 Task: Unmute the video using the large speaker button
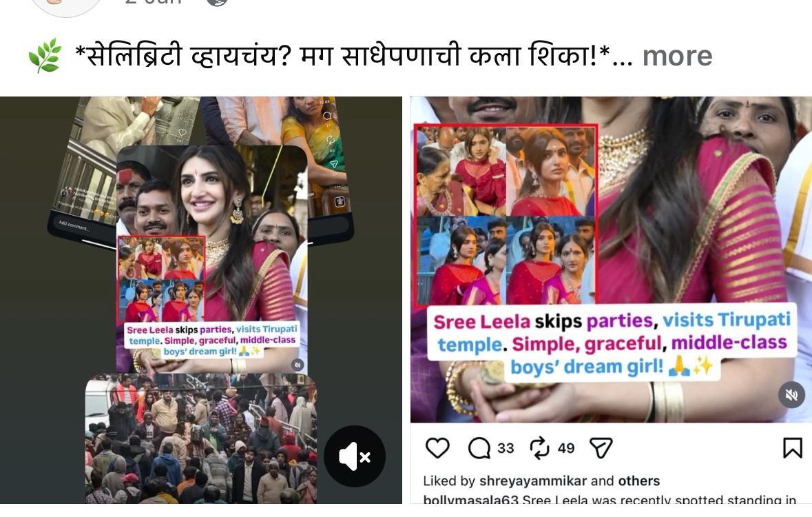(355, 456)
